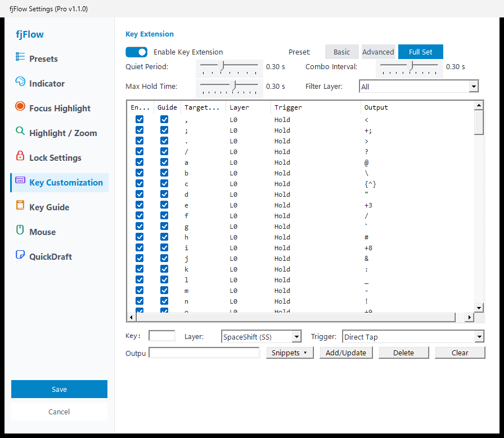Uncheck Guide box for target key c

coord(164,183)
